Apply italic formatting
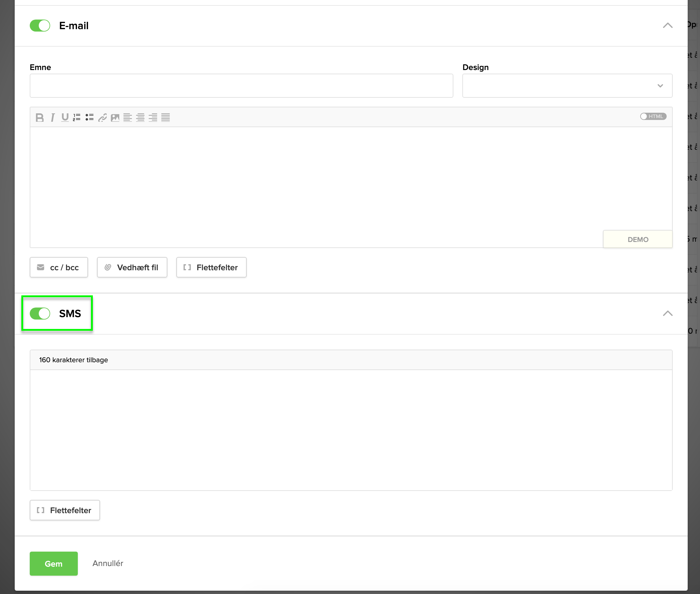Viewport: 700px width, 594px height. [53, 118]
